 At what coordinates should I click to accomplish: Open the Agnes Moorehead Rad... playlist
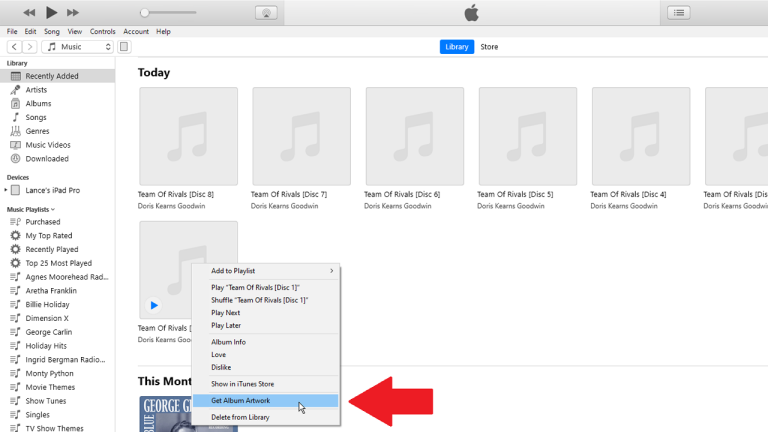pos(67,277)
